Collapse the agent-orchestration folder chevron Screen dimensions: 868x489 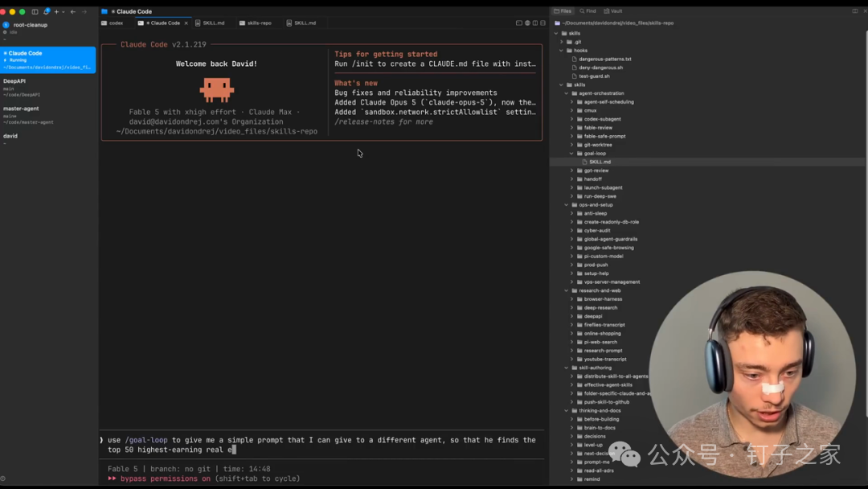[567, 93]
